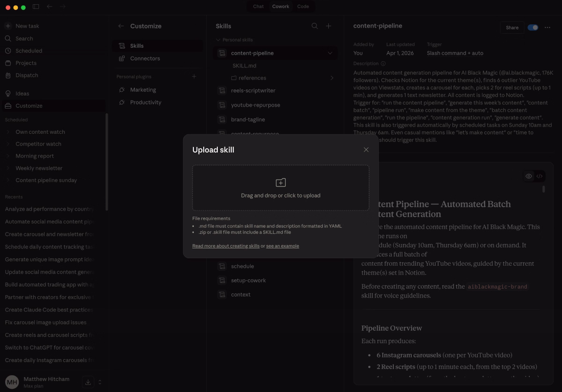The width and height of the screenshot is (562, 392).
Task: Disable the content-pipeline skill toggle
Action: pyautogui.click(x=532, y=28)
